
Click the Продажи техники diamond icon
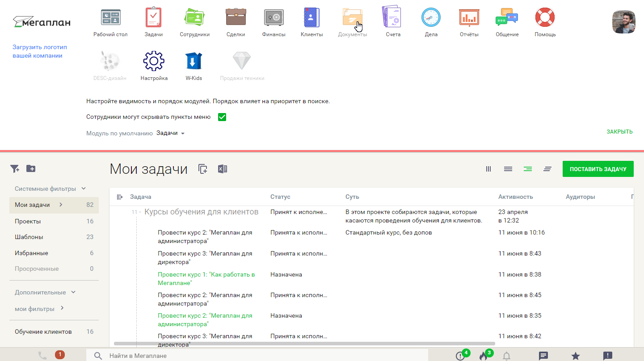[242, 61]
